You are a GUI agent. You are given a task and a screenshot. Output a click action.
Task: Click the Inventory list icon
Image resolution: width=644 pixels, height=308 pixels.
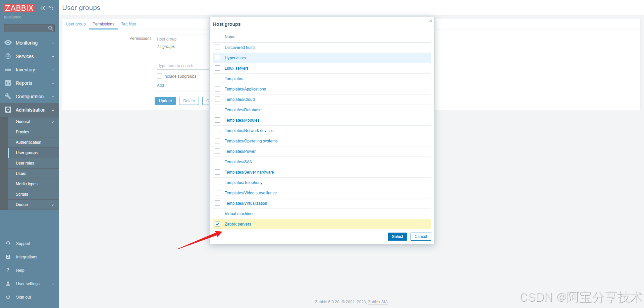8,69
